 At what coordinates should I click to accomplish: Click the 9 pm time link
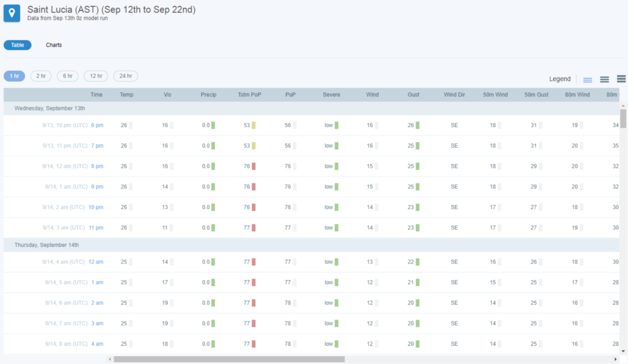[x=97, y=187]
